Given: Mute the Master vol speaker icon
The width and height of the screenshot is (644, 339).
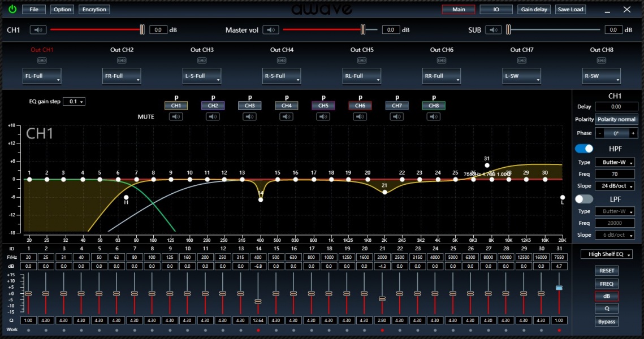Looking at the screenshot, I should pos(271,30).
